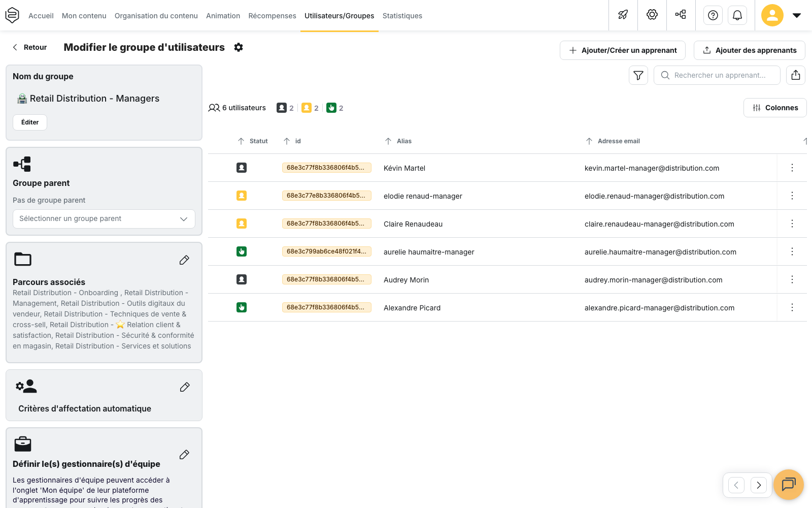
Task: Open the help question mark icon
Action: (713, 15)
